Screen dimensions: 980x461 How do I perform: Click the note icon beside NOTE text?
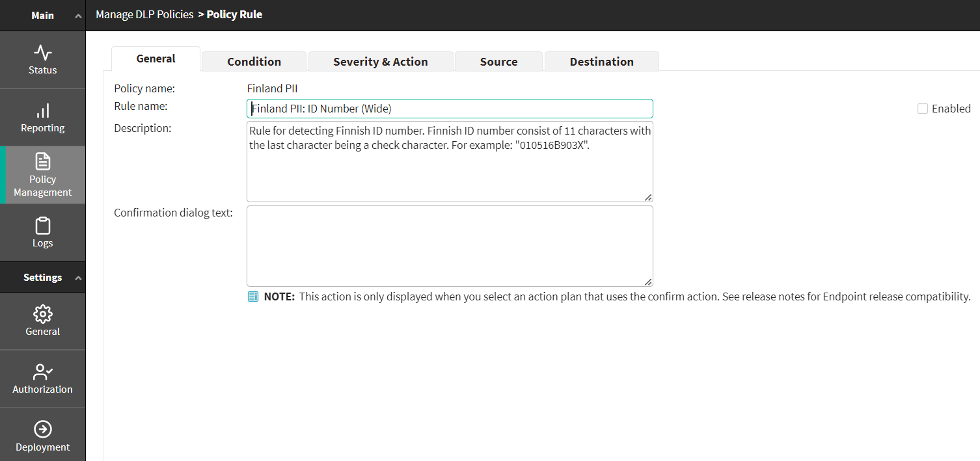[253, 296]
